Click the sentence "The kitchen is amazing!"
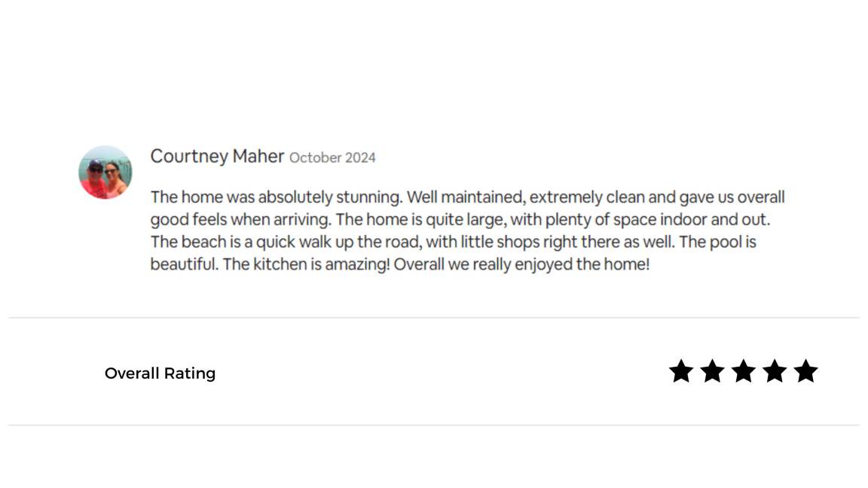The image size is (868, 488). [306, 265]
